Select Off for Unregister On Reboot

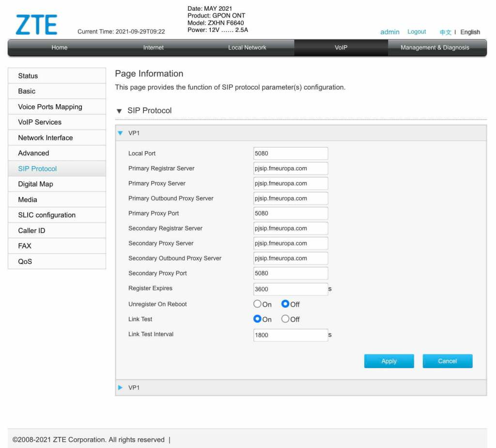click(285, 304)
